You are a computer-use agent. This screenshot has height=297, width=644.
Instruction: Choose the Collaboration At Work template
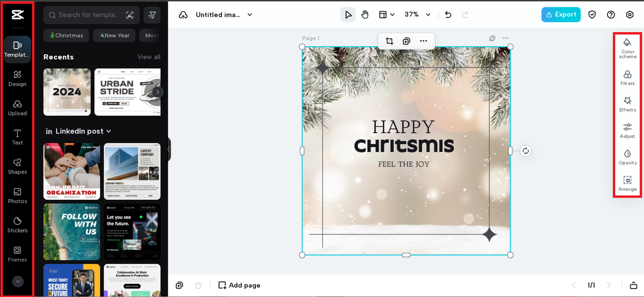point(132,280)
